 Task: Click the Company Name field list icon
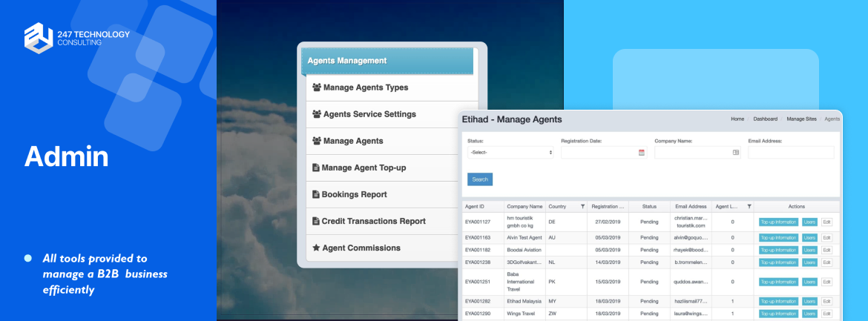point(736,152)
